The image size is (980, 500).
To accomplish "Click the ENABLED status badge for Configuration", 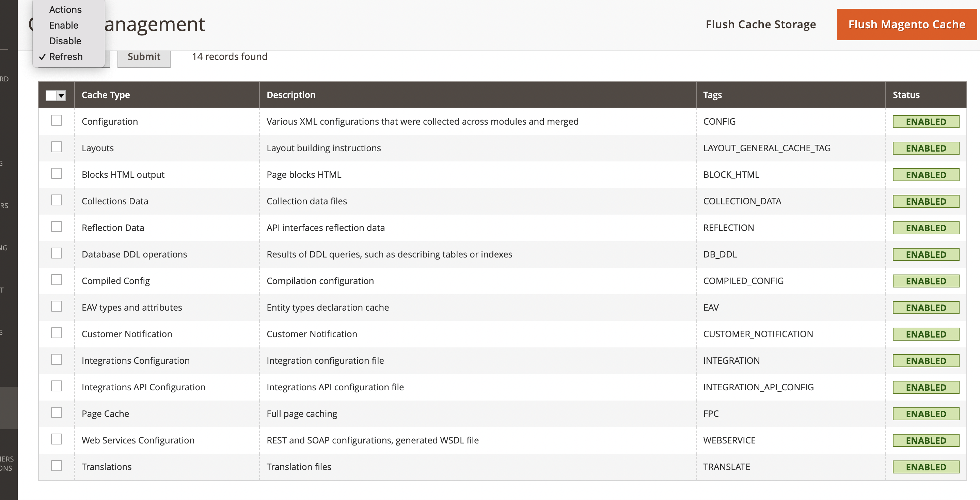I will click(926, 121).
